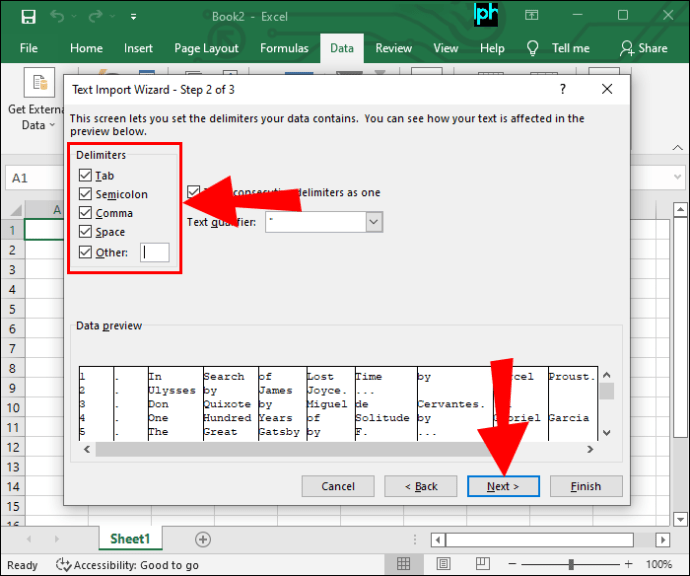This screenshot has height=576, width=690.
Task: Click data preview scroll up arrow
Action: click(x=607, y=375)
